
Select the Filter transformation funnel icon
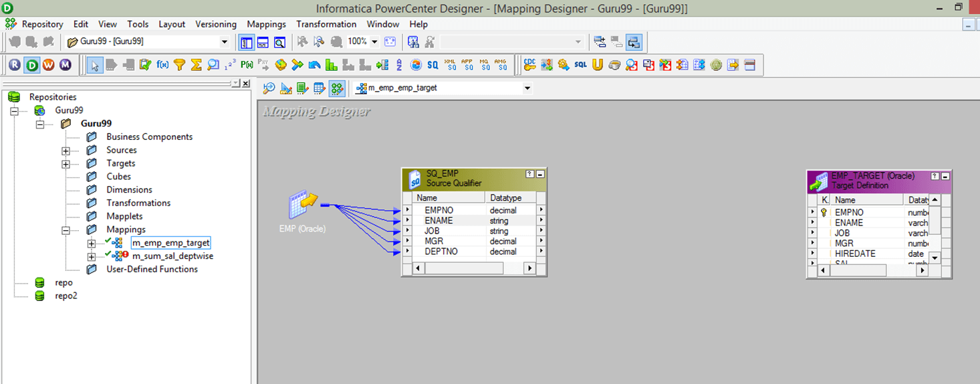click(x=179, y=65)
